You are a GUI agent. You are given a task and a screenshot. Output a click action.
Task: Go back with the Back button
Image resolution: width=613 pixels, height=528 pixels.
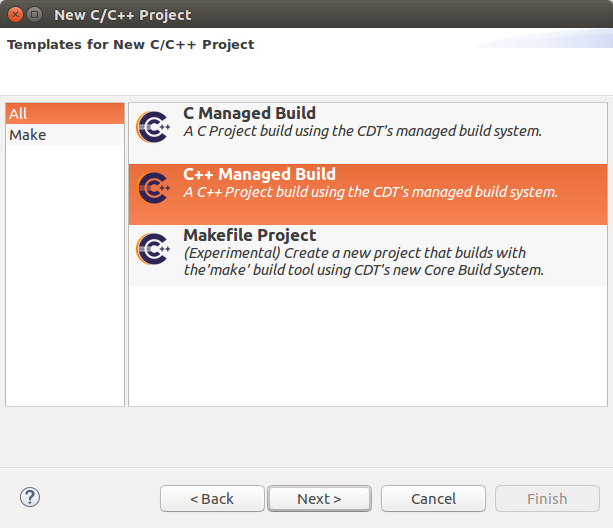click(212, 498)
